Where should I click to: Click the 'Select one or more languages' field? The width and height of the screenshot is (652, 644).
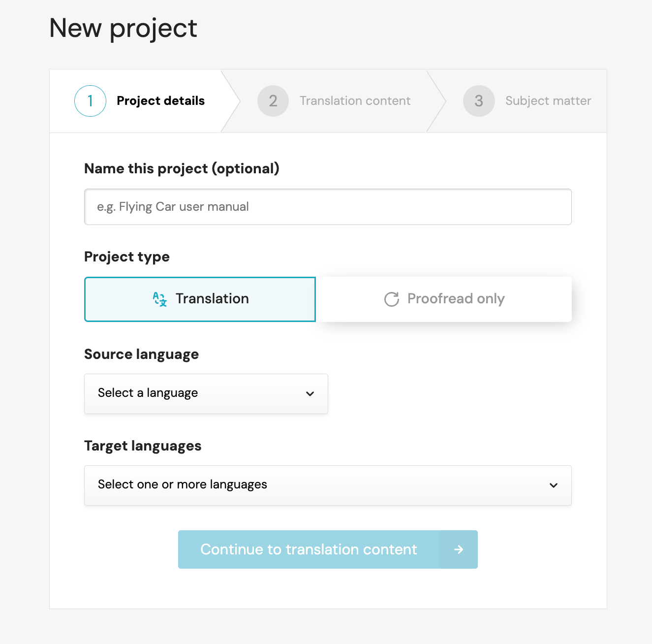pyautogui.click(x=327, y=485)
